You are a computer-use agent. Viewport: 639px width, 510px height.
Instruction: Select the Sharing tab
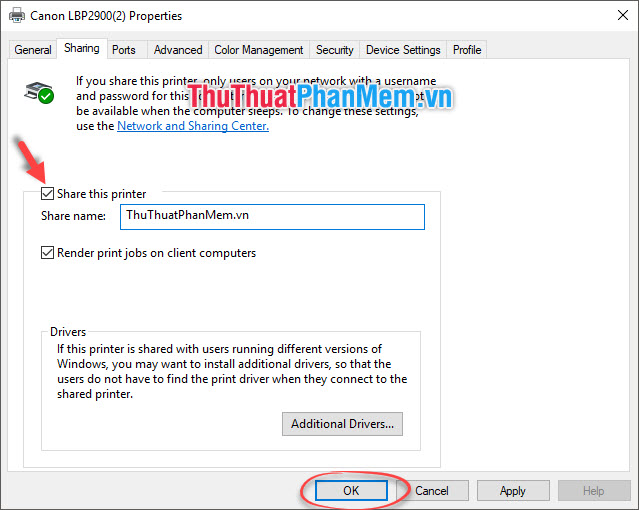click(82, 48)
